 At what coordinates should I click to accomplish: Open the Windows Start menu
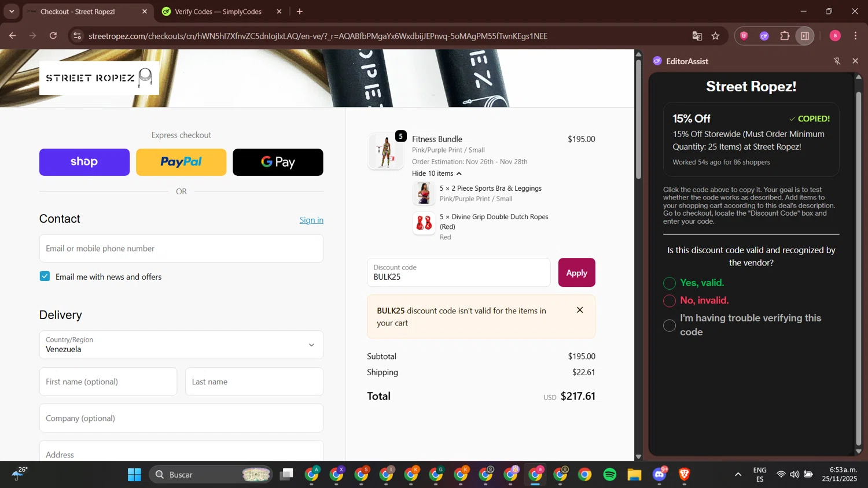pyautogui.click(x=134, y=475)
